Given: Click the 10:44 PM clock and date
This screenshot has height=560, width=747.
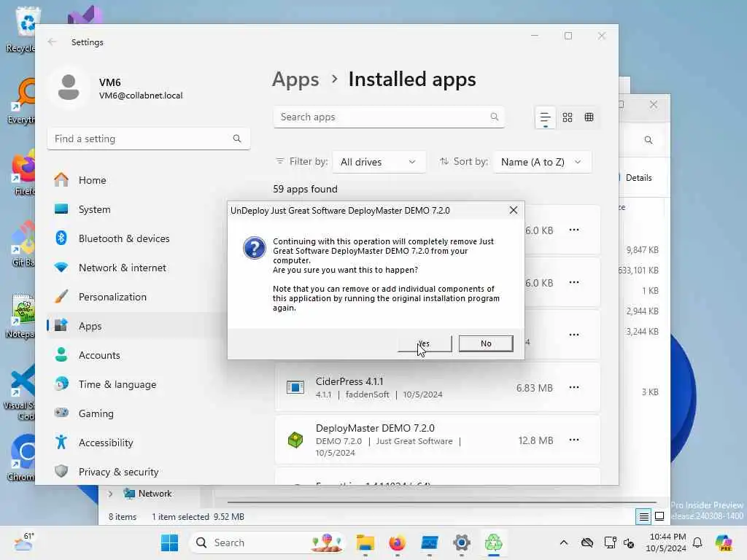Looking at the screenshot, I should tap(666, 542).
